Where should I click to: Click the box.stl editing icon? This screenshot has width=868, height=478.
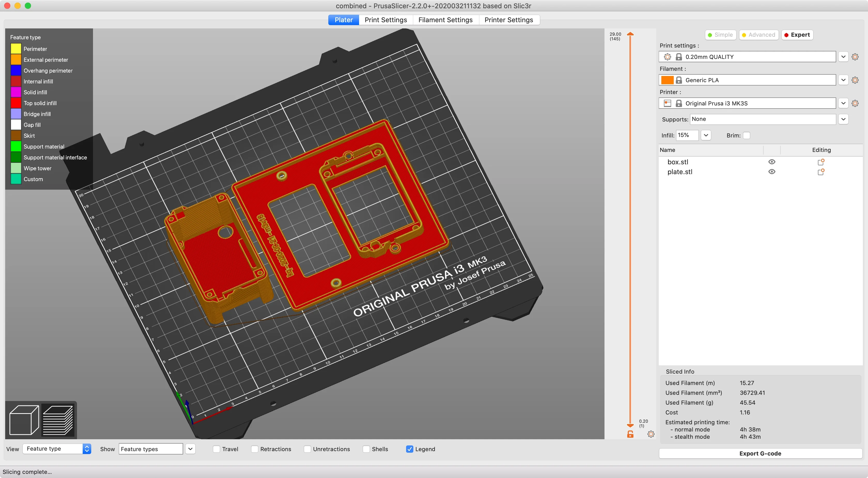click(x=821, y=162)
